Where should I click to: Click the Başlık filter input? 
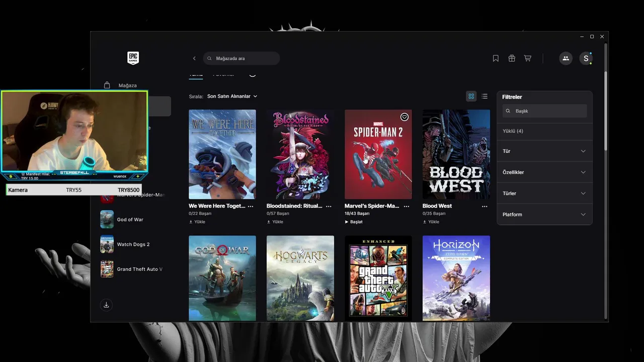click(x=544, y=111)
